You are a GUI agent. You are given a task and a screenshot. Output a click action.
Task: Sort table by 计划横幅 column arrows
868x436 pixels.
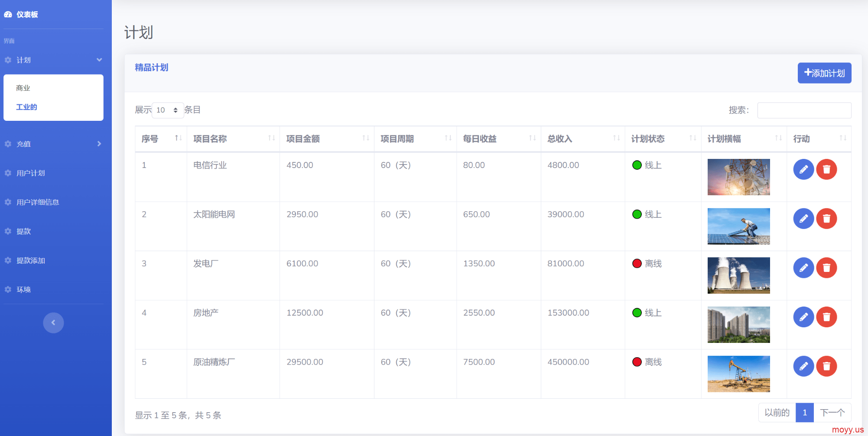778,138
